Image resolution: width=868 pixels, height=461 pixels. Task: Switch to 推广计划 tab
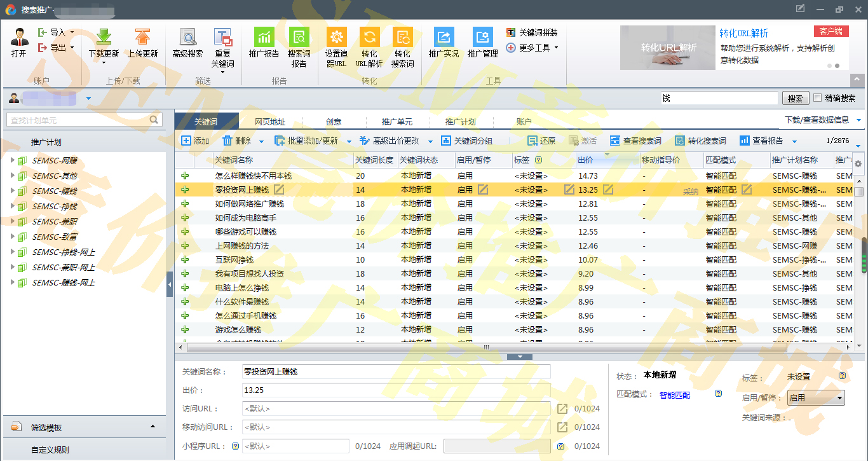pyautogui.click(x=461, y=122)
